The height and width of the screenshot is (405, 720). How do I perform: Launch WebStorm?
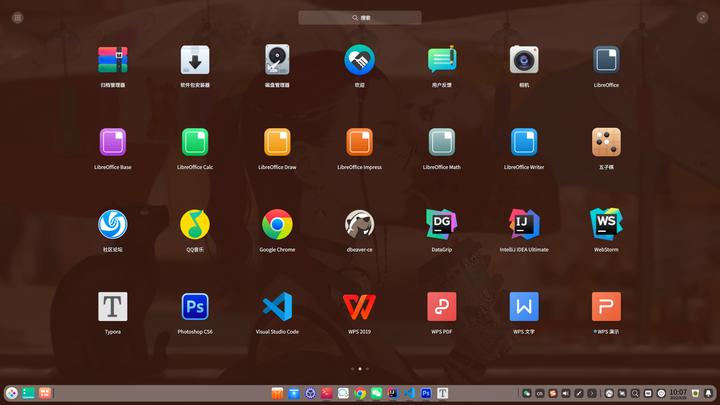606,225
